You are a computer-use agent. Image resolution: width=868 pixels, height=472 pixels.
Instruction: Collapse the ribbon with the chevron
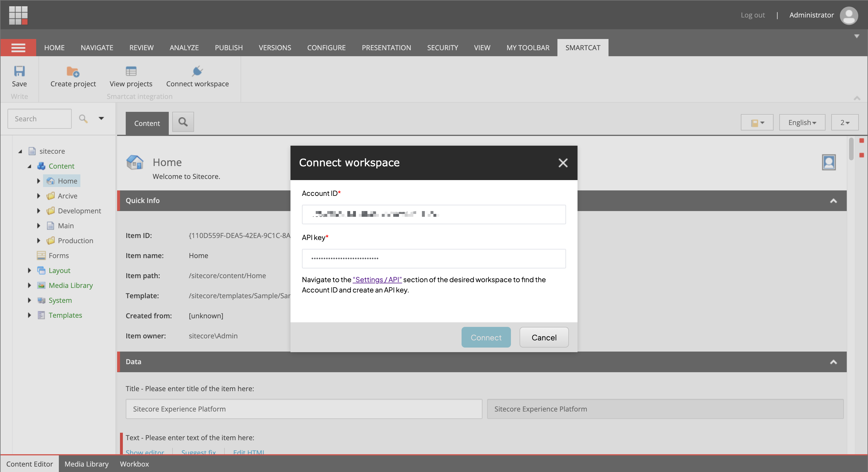point(857,98)
